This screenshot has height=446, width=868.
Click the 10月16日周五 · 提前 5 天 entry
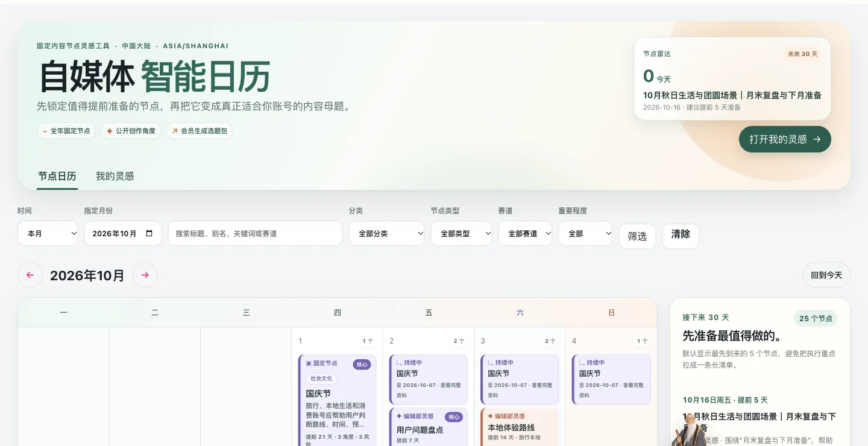click(x=725, y=400)
